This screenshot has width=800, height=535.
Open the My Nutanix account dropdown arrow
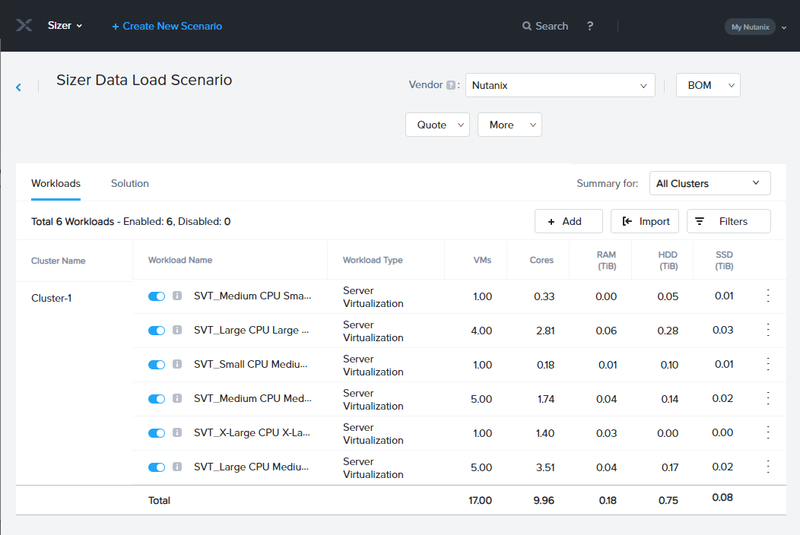click(784, 28)
